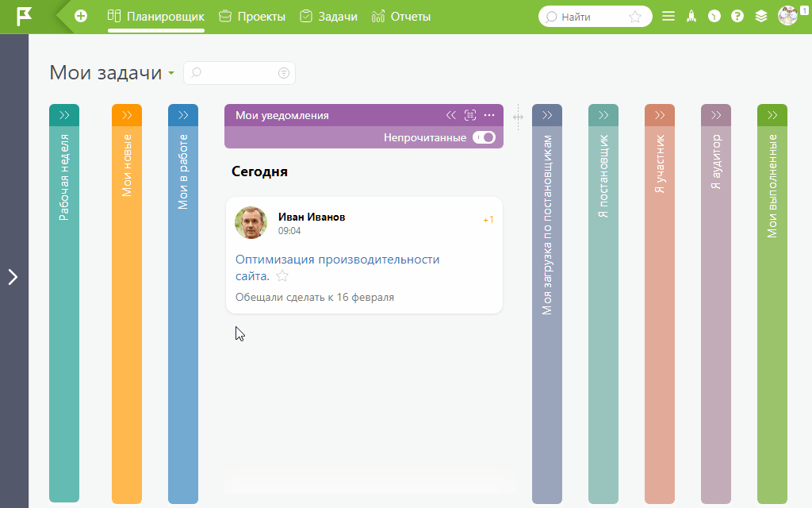Click the flag logo in top-left corner

click(24, 17)
